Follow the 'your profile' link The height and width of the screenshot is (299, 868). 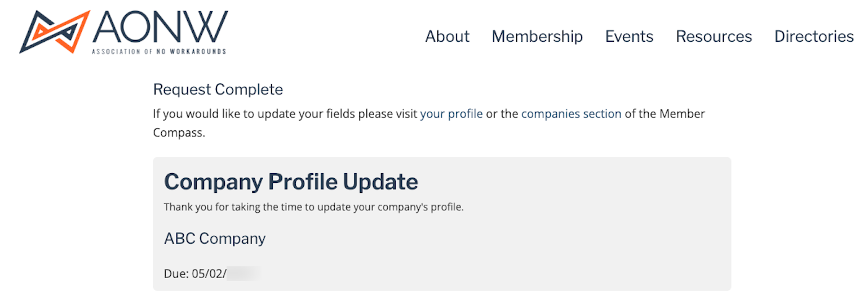click(451, 114)
